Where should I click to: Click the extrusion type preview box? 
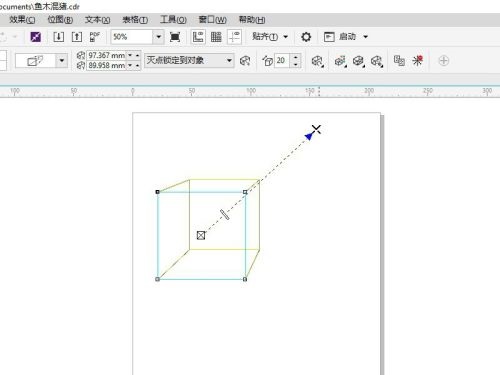pyautogui.click(x=36, y=61)
